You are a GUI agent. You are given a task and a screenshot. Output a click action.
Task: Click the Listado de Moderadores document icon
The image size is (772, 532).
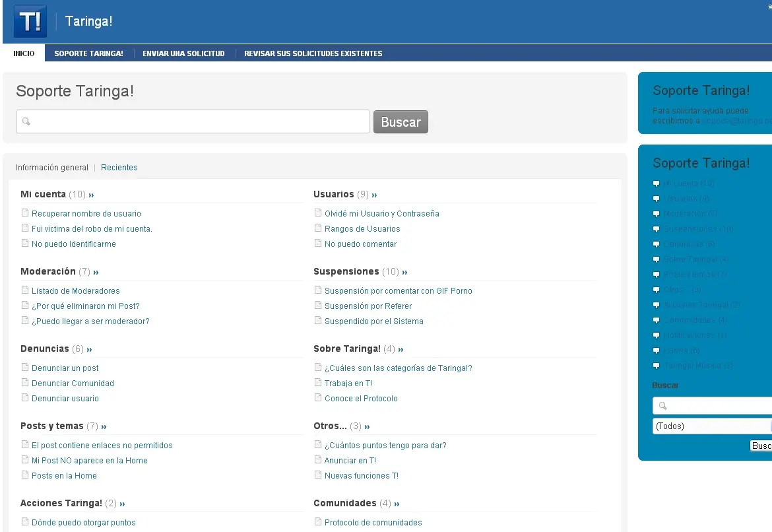pos(25,290)
